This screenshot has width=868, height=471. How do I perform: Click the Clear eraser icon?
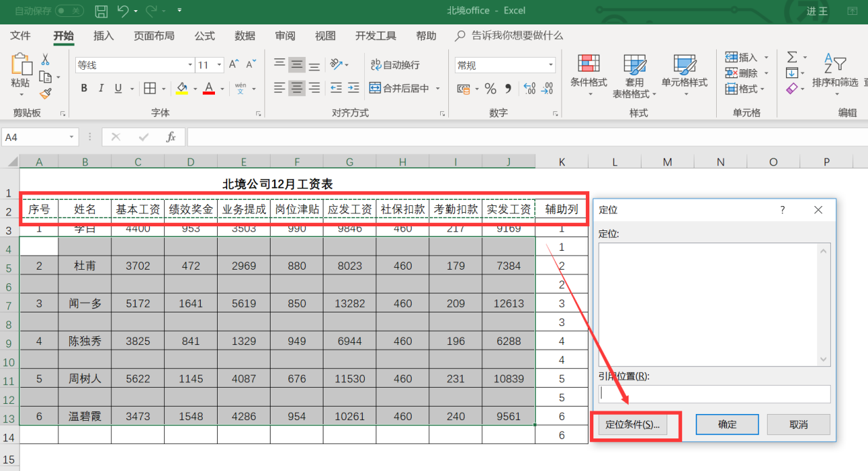point(792,89)
